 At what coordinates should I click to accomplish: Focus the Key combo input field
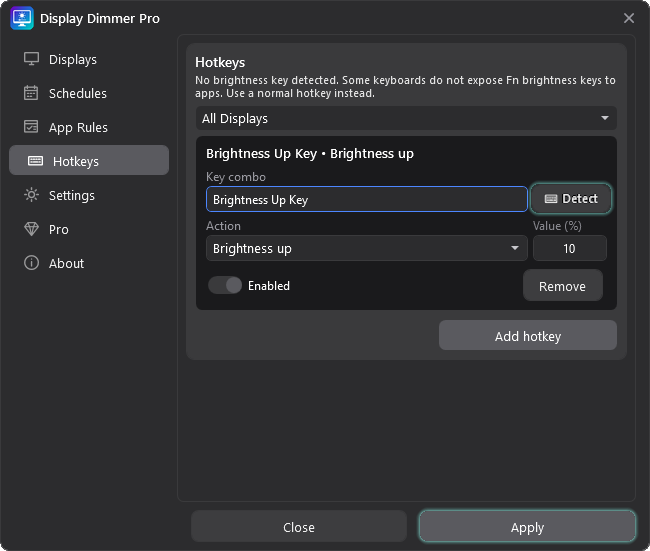(x=367, y=199)
